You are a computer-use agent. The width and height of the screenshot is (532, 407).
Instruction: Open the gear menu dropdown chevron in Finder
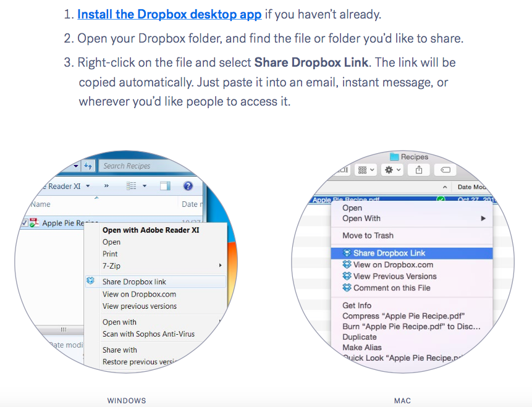[x=399, y=170]
